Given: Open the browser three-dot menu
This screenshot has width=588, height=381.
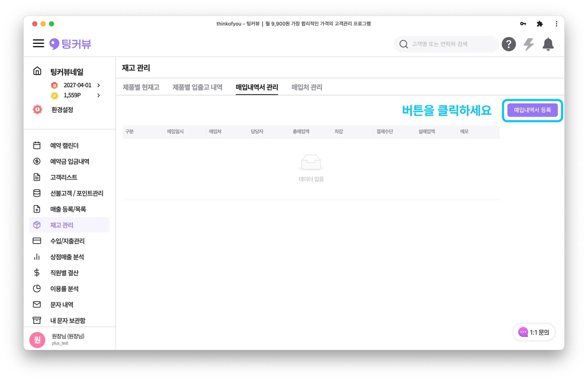Looking at the screenshot, I should click(x=556, y=24).
